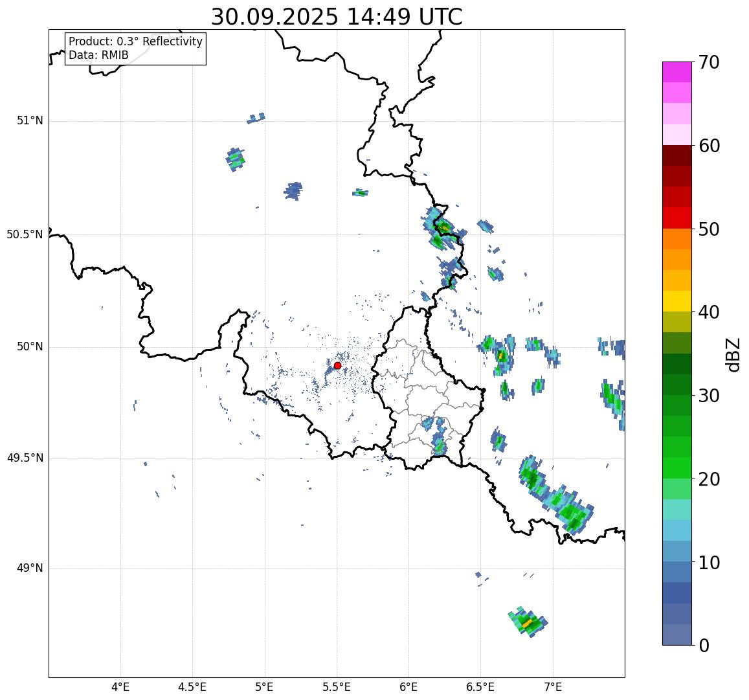Click the colorbar tick label 10
Viewport: 749px width, 700px height.
709,562
